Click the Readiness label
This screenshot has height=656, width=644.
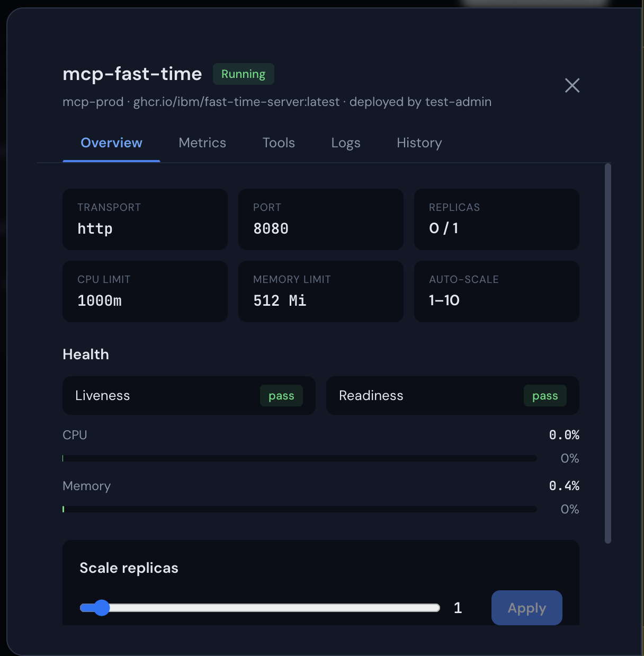point(371,396)
